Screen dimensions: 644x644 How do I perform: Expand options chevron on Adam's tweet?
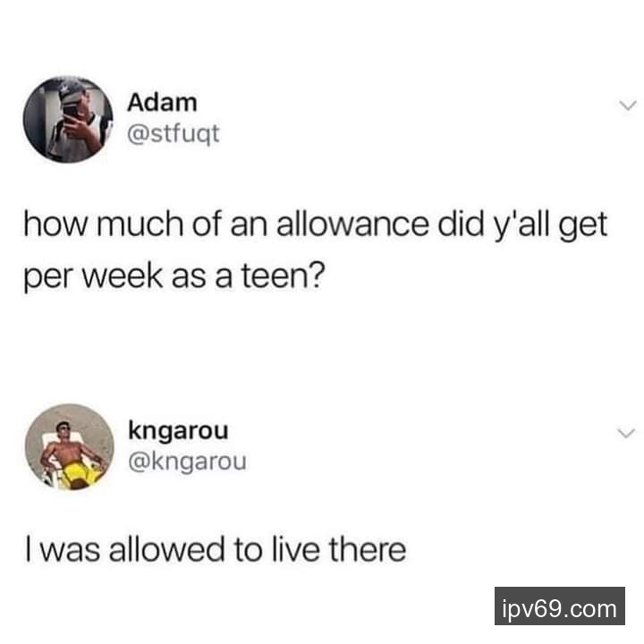628,106
